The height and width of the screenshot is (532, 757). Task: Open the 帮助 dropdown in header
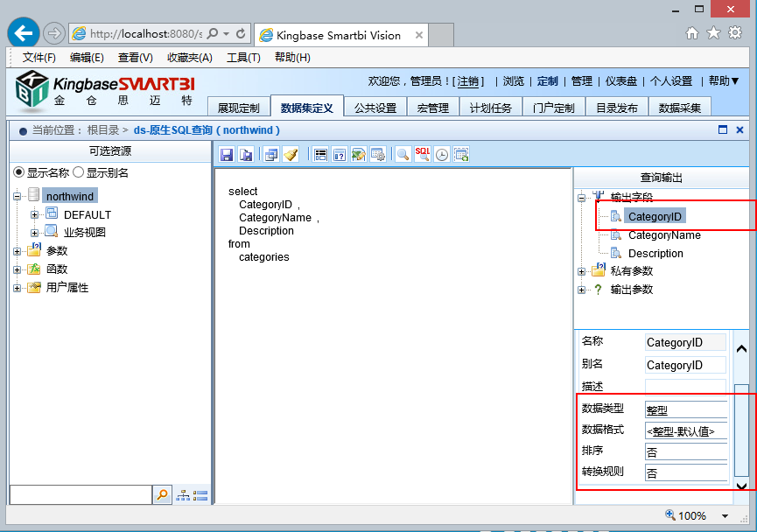click(x=724, y=80)
